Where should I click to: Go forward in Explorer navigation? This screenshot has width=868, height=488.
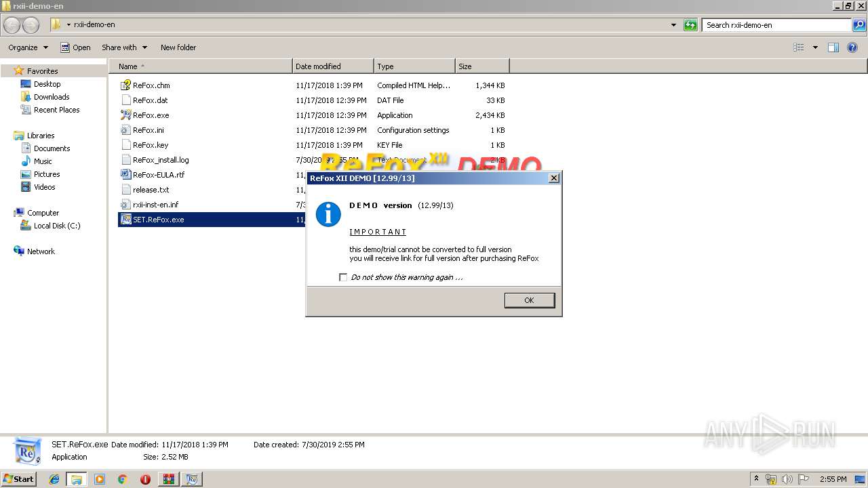point(31,25)
